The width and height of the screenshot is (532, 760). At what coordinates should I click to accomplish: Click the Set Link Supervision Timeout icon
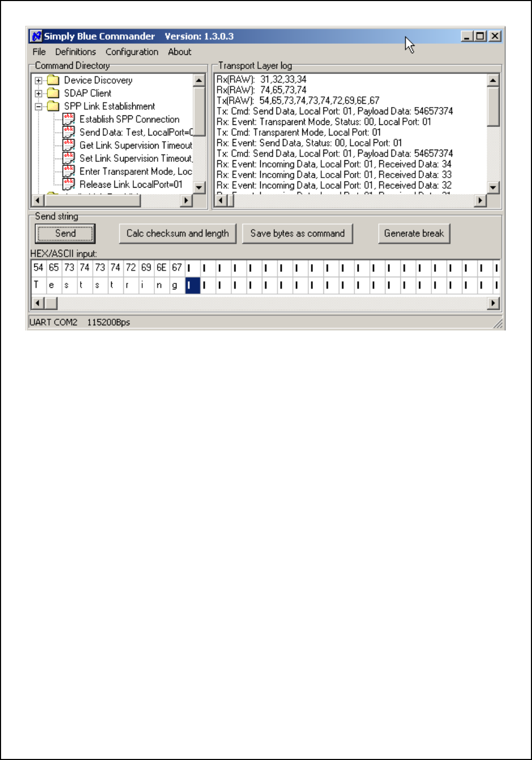click(x=68, y=158)
